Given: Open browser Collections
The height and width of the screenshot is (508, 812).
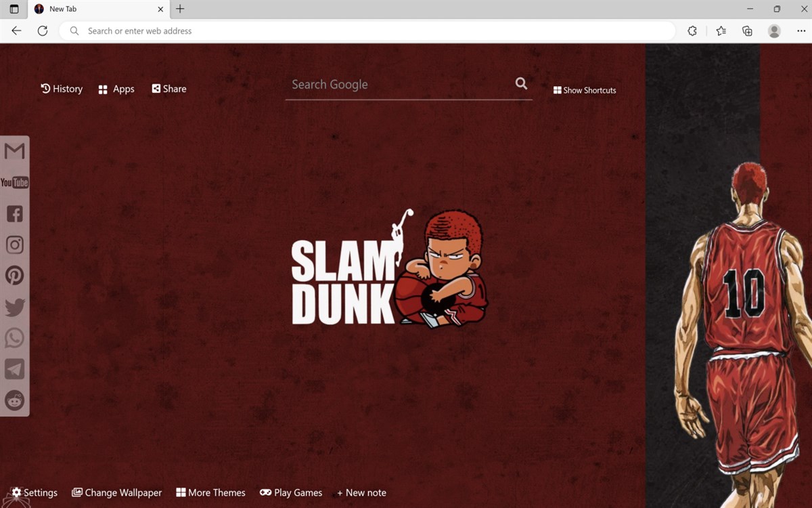Looking at the screenshot, I should (747, 30).
